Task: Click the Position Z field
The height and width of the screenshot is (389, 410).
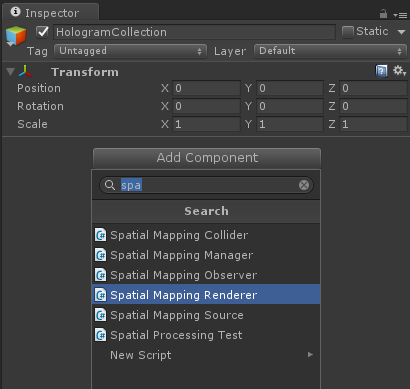Action: click(x=373, y=88)
